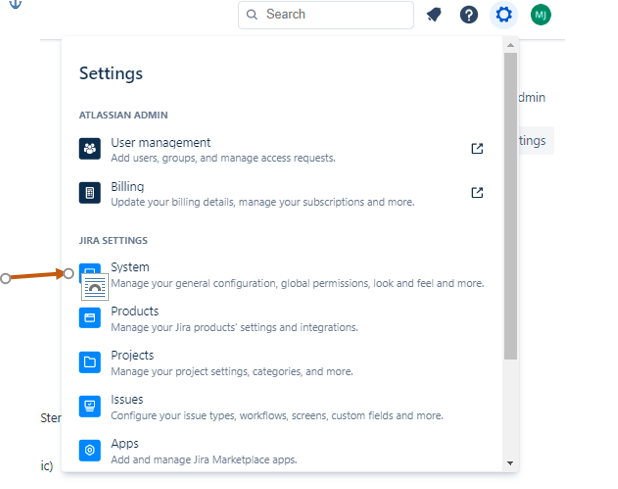The width and height of the screenshot is (618, 489).
Task: Open Products settings
Action: 281,319
